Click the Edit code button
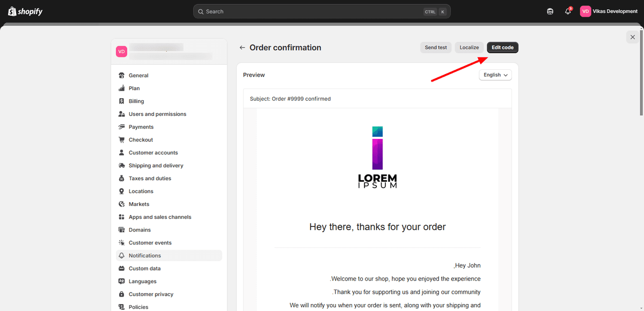The height and width of the screenshot is (311, 644). 503,48
